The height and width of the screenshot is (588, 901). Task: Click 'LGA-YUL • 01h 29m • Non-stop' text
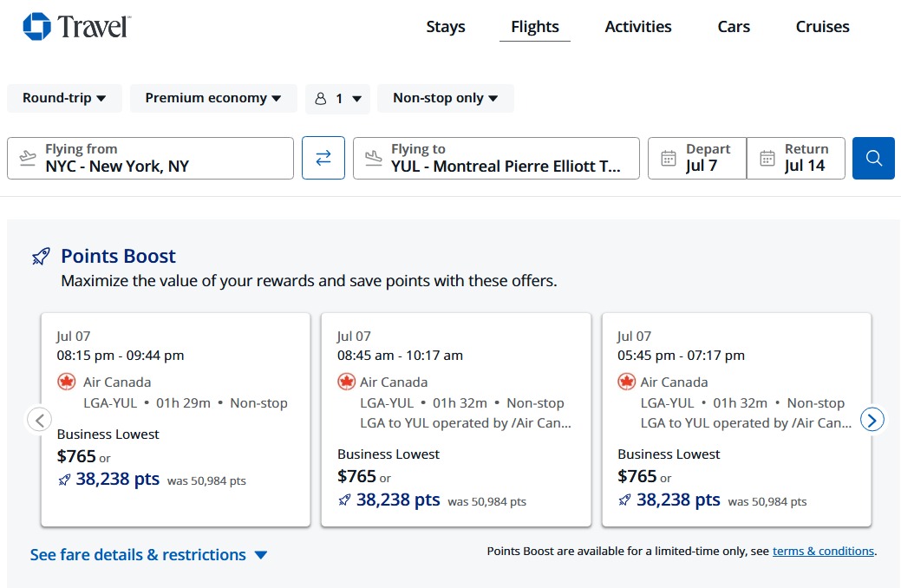click(185, 403)
